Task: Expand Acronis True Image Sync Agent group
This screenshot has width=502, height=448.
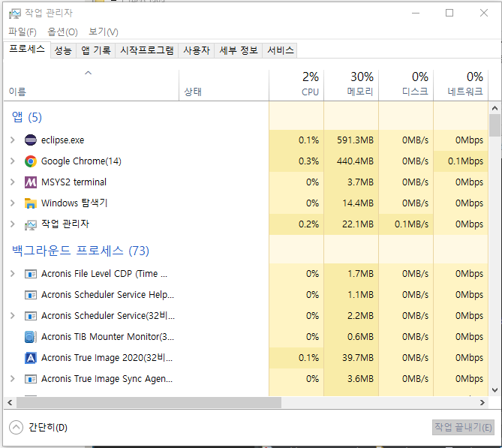Action: coord(13,379)
